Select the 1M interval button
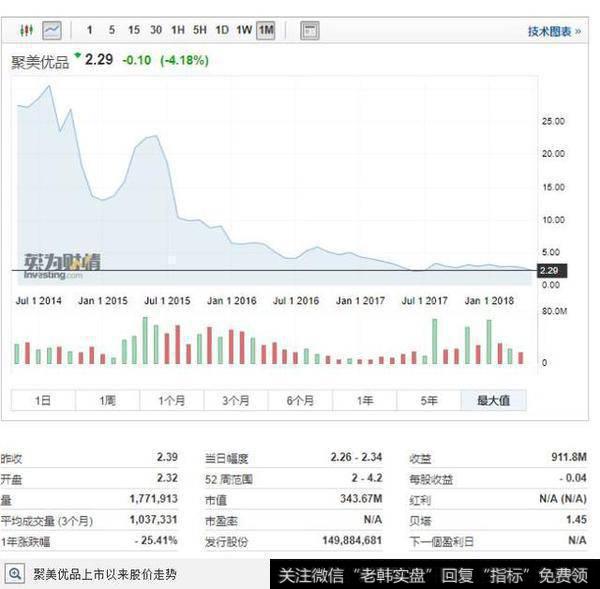Image resolution: width=600 pixels, height=589 pixels. pyautogui.click(x=266, y=30)
